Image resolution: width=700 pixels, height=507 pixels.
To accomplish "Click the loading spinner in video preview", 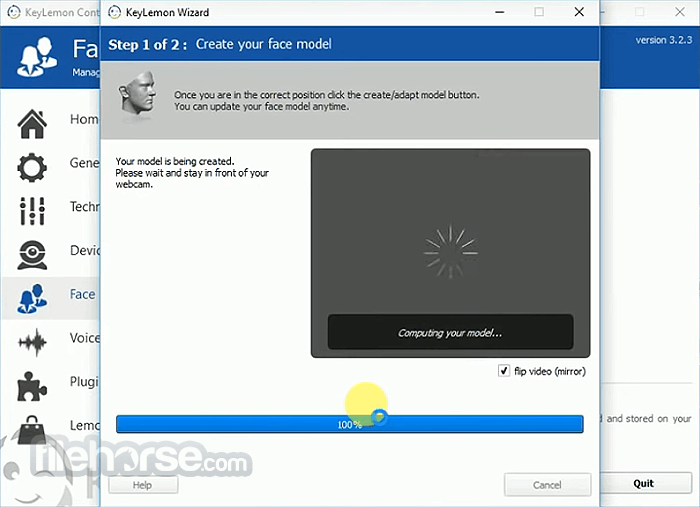I will pos(450,252).
